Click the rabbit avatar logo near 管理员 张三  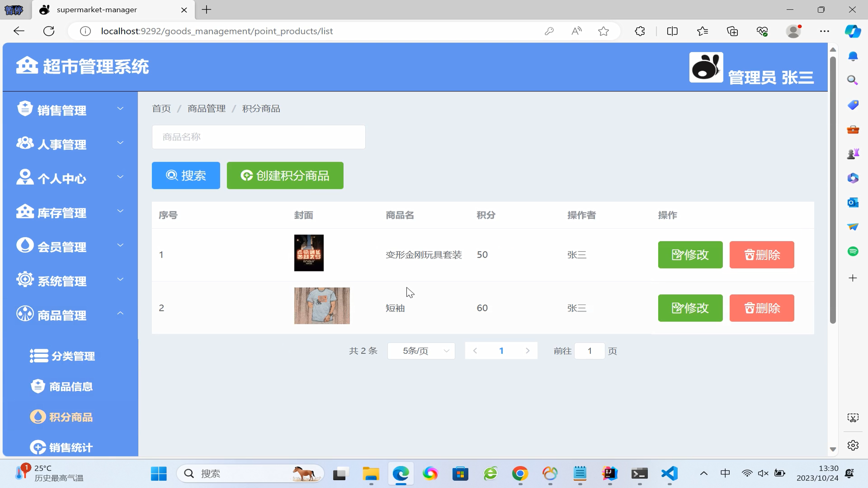click(705, 67)
